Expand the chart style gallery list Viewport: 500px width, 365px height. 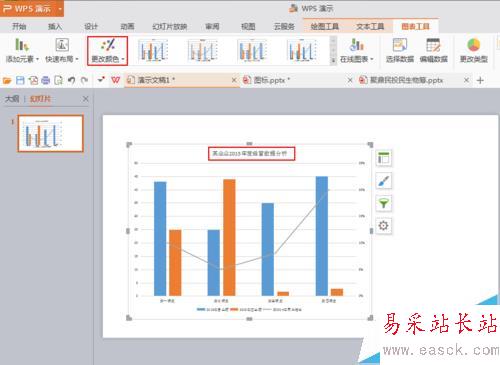click(333, 60)
